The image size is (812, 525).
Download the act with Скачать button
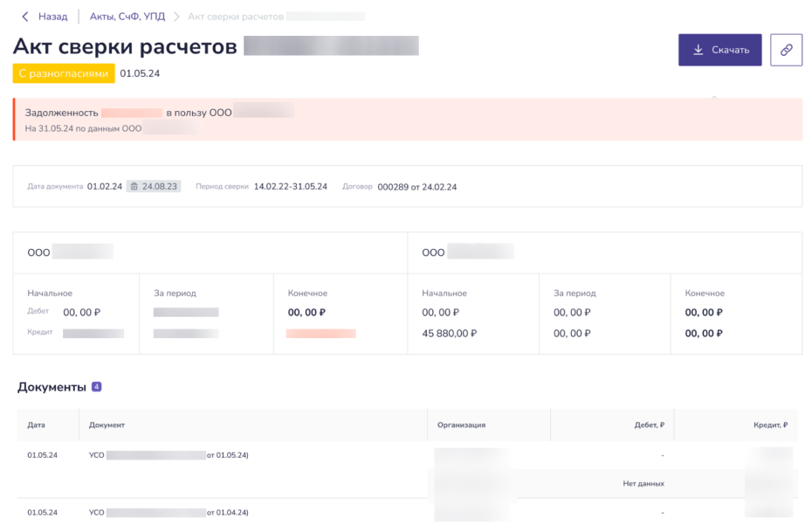pyautogui.click(x=720, y=50)
